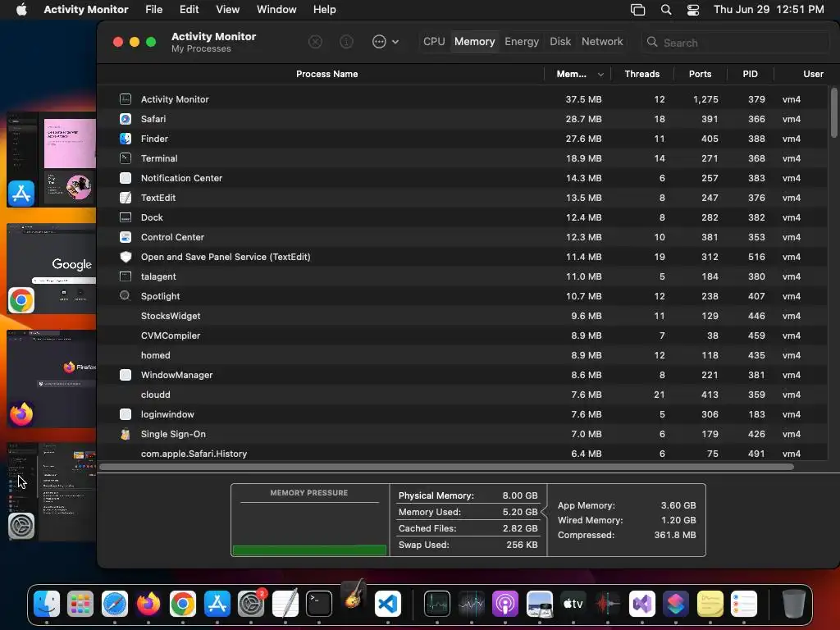
Task: Switch to Google Chrome window in Stage Manager
Action: [52, 268]
